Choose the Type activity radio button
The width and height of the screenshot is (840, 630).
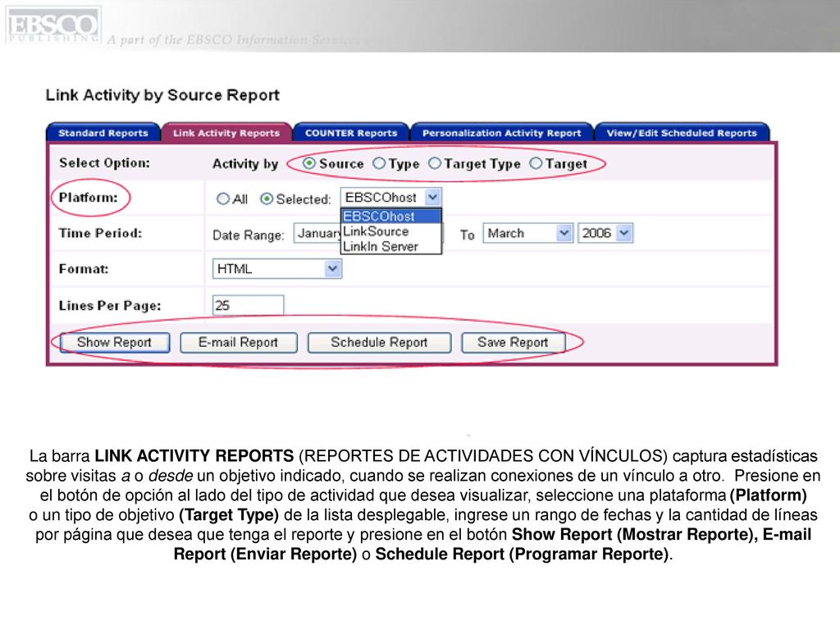click(x=379, y=163)
